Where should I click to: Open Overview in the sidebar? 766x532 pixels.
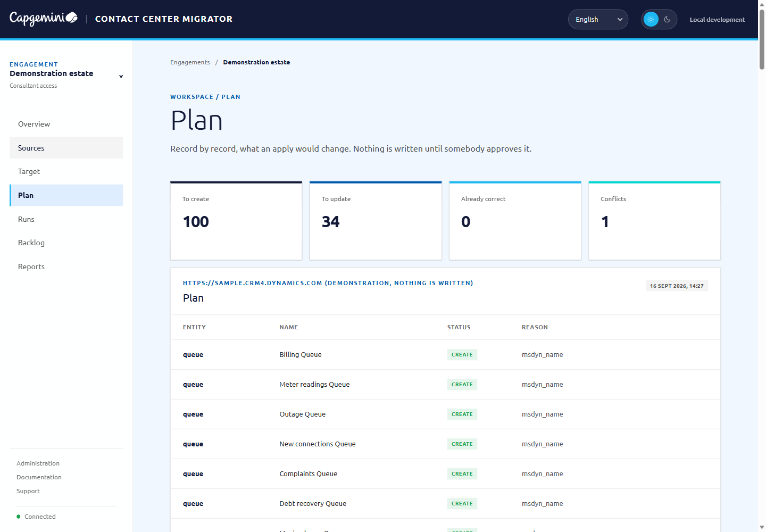[66, 124]
